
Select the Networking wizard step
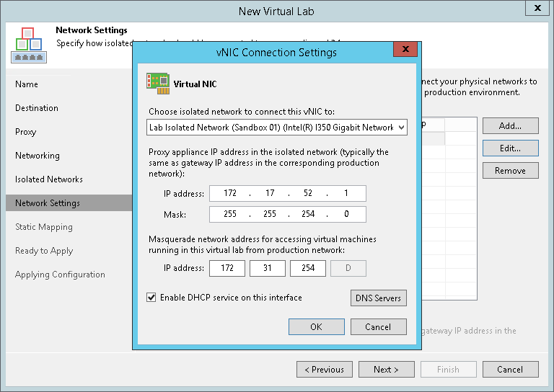point(38,156)
